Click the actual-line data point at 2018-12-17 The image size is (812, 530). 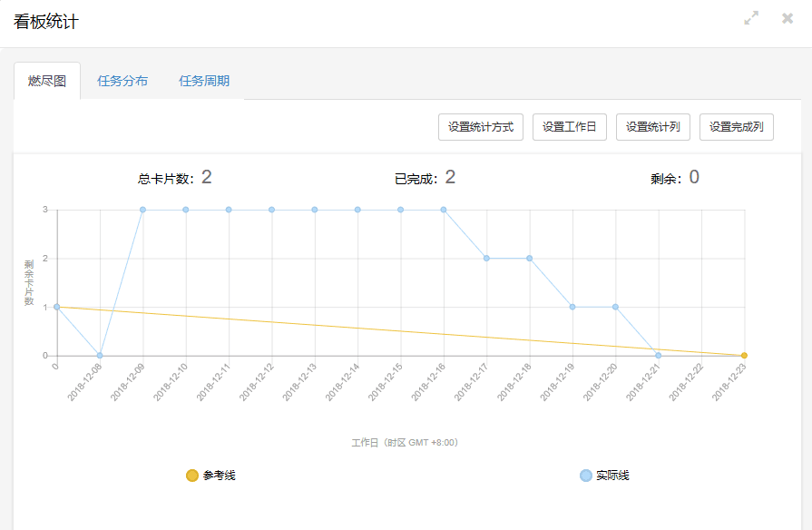click(x=486, y=259)
